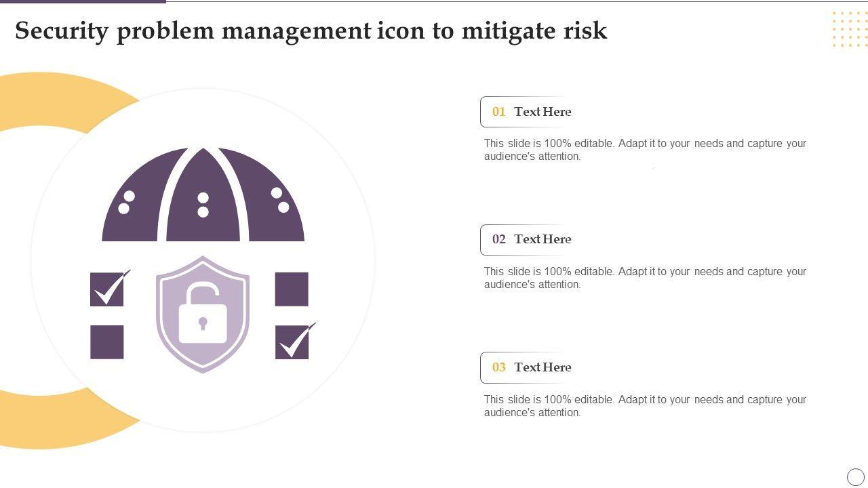Click the slide title about security problem management
This screenshot has height=488, width=868.
[311, 31]
